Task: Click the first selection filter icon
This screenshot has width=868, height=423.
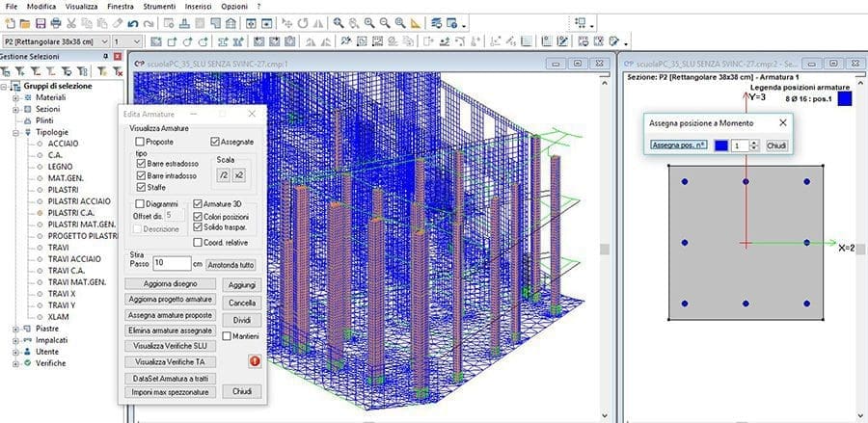Action: tap(6, 70)
